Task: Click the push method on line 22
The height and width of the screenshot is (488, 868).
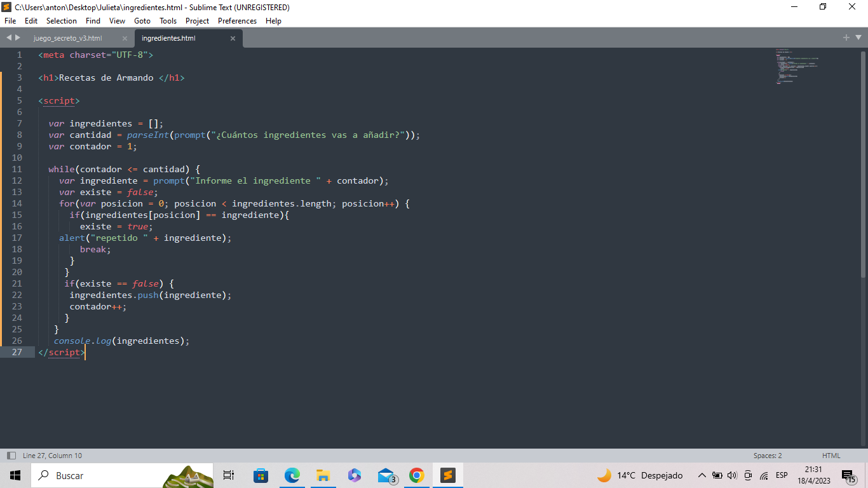Action: [148, 295]
